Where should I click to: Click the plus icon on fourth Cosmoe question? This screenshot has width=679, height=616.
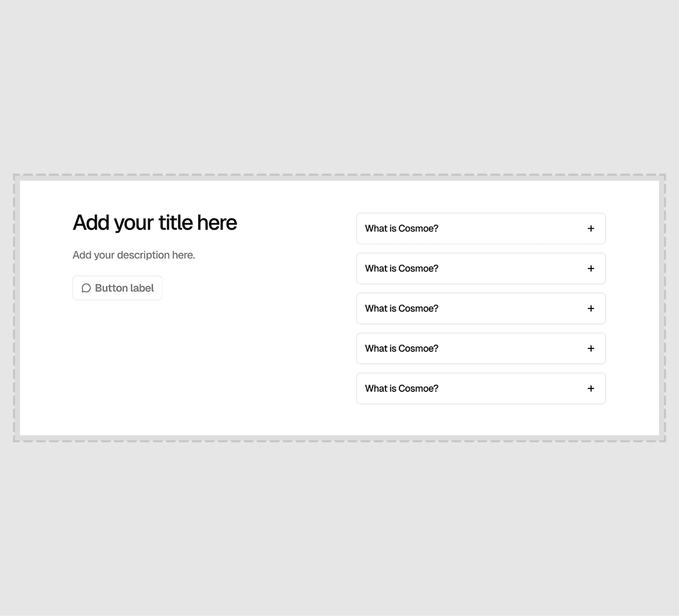click(591, 348)
